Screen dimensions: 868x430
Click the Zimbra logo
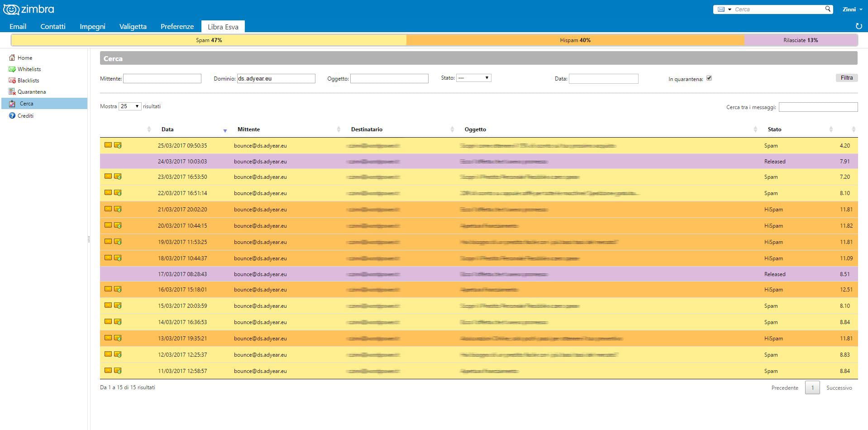pyautogui.click(x=29, y=9)
